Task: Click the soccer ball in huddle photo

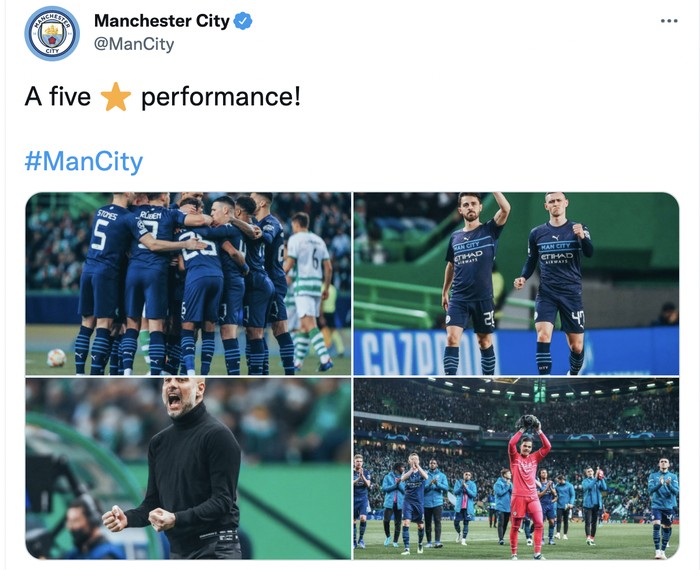Action: pos(57,358)
